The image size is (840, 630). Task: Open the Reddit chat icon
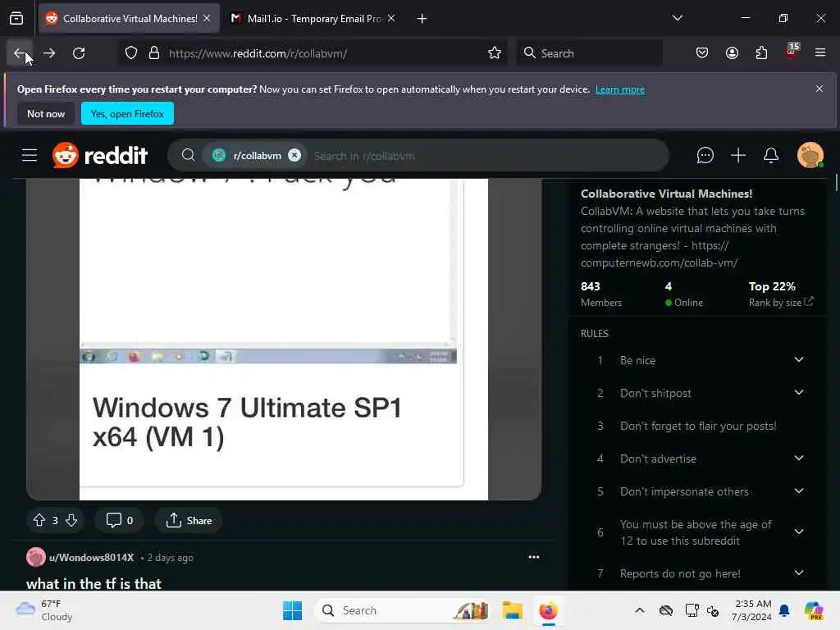pyautogui.click(x=705, y=155)
